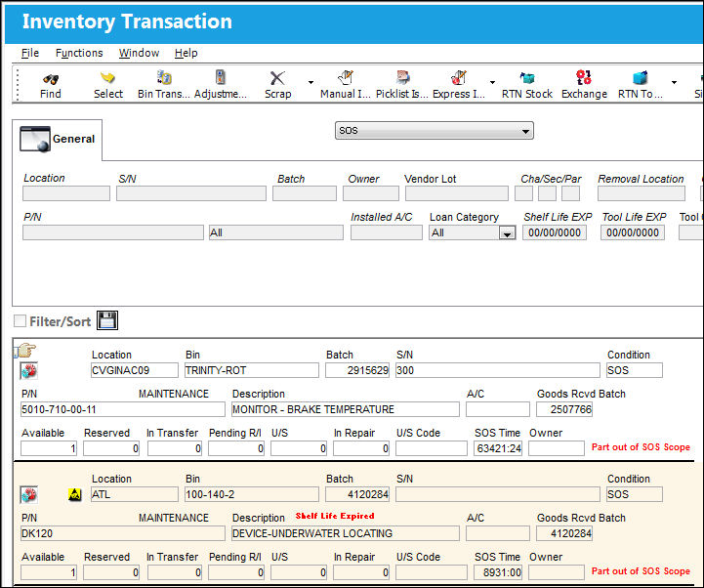The width and height of the screenshot is (704, 588).
Task: Click Goods Rcvd Batch value 2507766
Action: point(564,409)
